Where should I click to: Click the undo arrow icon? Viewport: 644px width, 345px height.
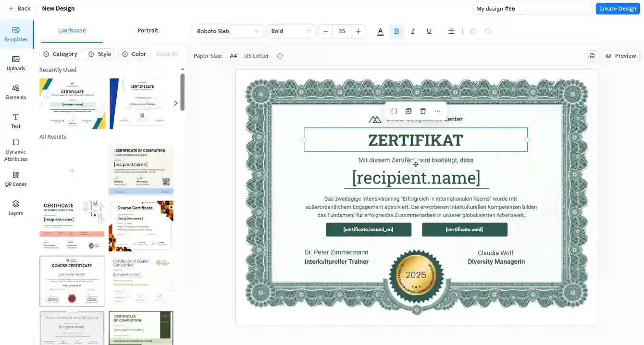tap(473, 31)
